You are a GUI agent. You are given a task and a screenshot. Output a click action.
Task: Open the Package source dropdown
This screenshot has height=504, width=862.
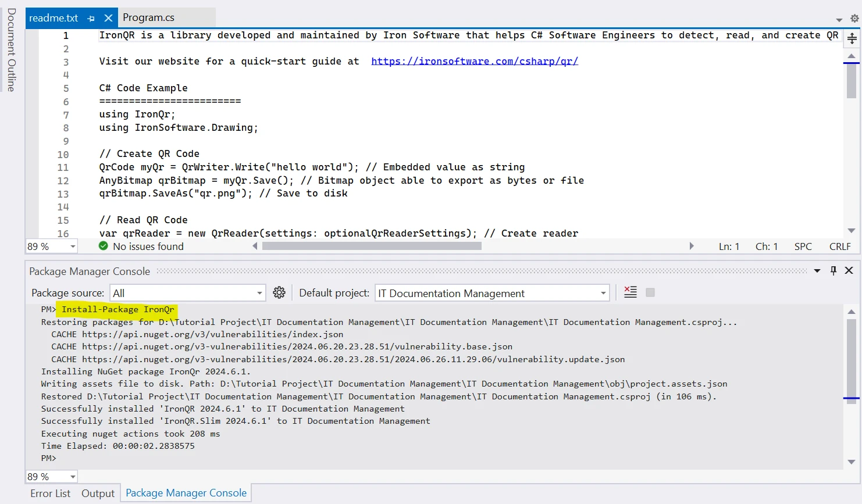(259, 293)
